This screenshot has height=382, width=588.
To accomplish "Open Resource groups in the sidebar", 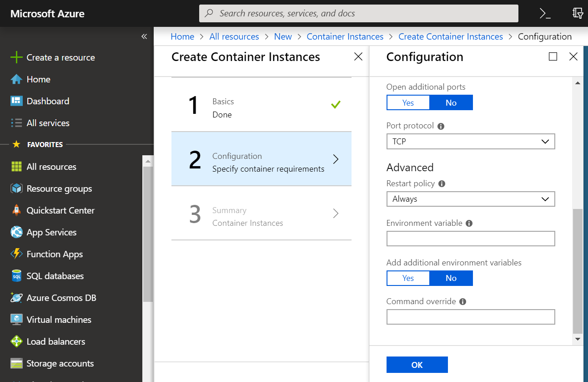I will 59,188.
